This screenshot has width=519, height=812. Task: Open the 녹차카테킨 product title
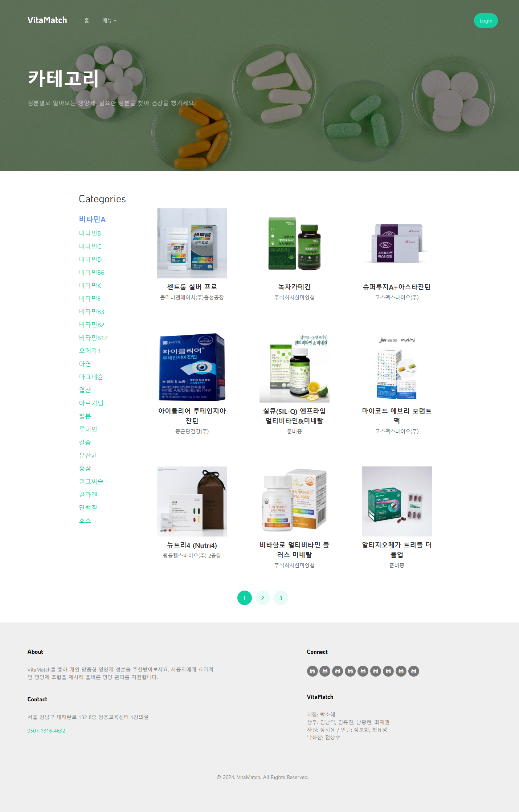294,287
